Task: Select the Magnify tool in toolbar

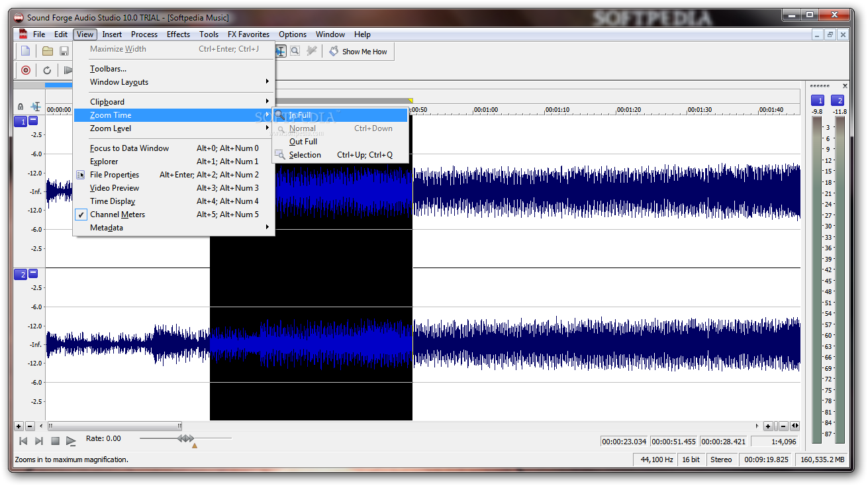Action: click(295, 51)
